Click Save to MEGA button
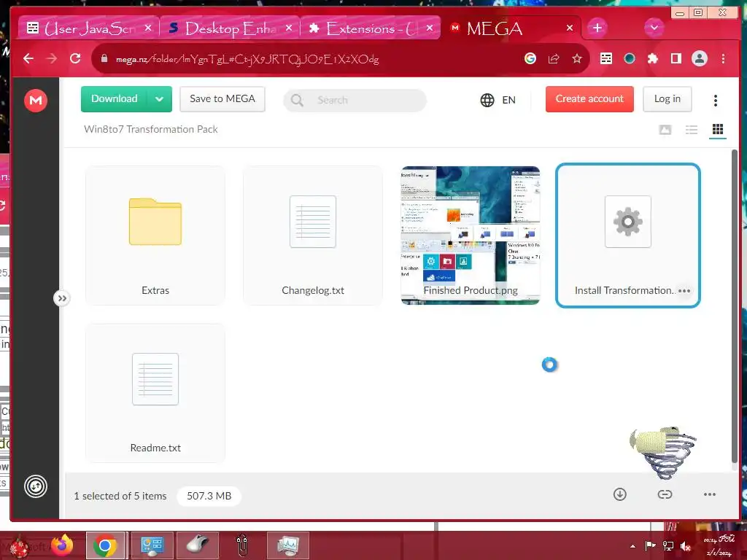747x560 pixels. [222, 99]
